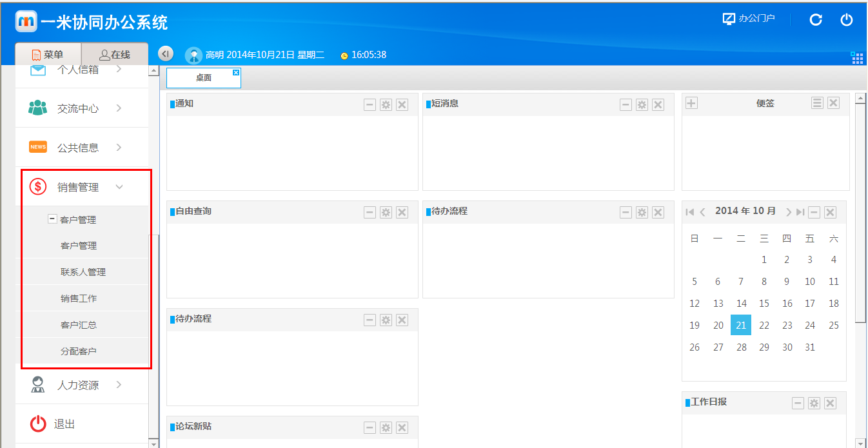Click the main page scrollbar down arrow
The height and width of the screenshot is (448, 868).
coord(860,443)
